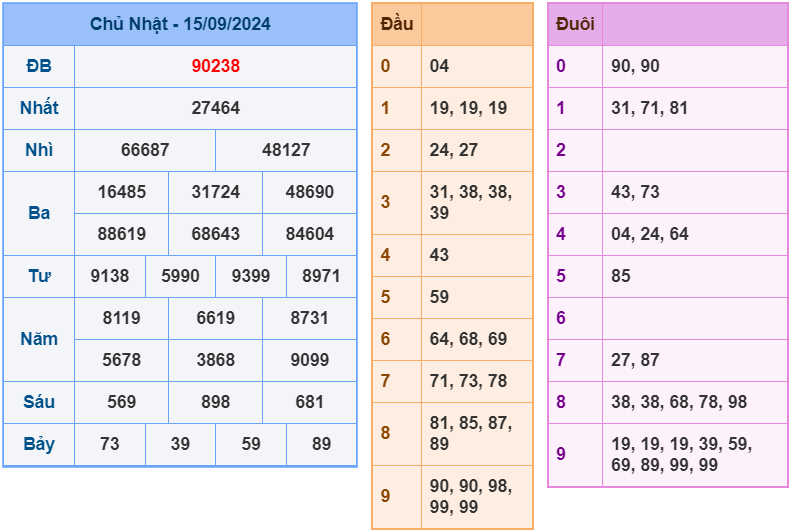792x530 pixels.
Task: Select values 19, 19, 19 in Đầu table
Action: click(x=468, y=108)
